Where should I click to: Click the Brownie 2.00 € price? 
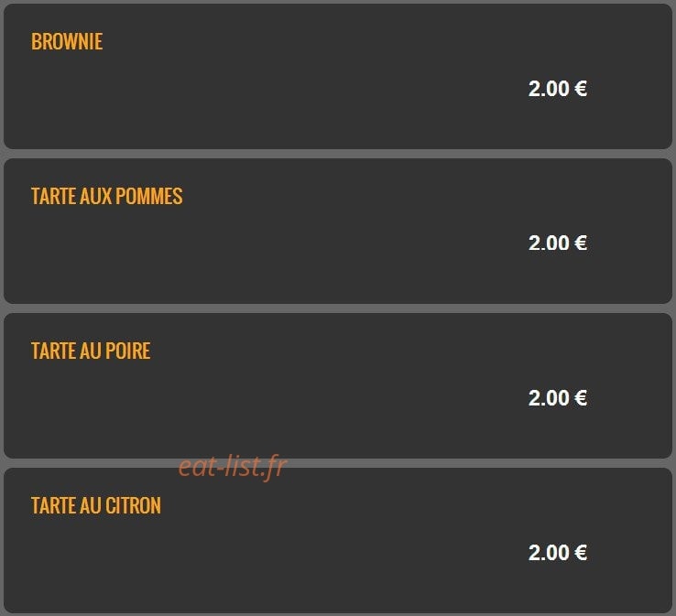(558, 89)
